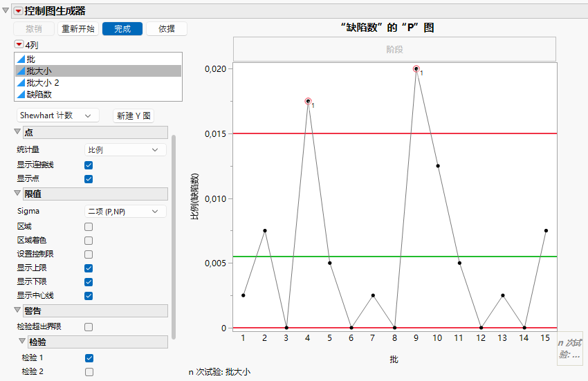Click the data point at batch 10
The image size is (588, 381).
point(438,166)
